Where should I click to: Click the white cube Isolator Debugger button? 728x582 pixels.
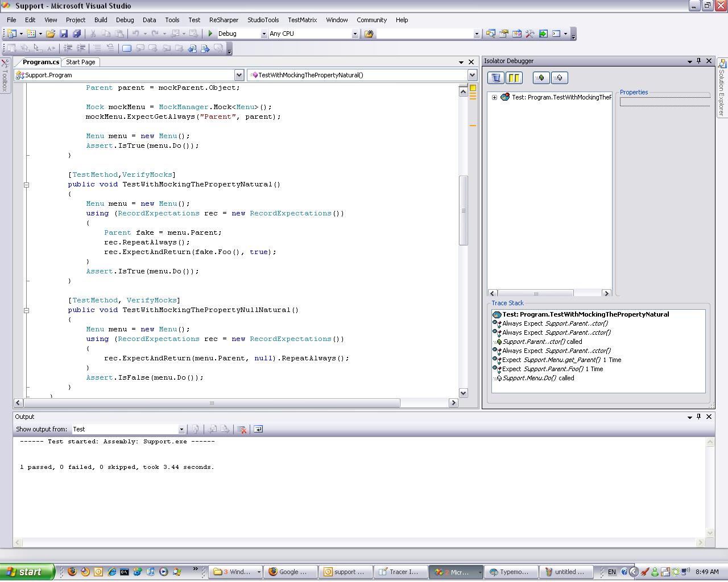click(x=559, y=78)
